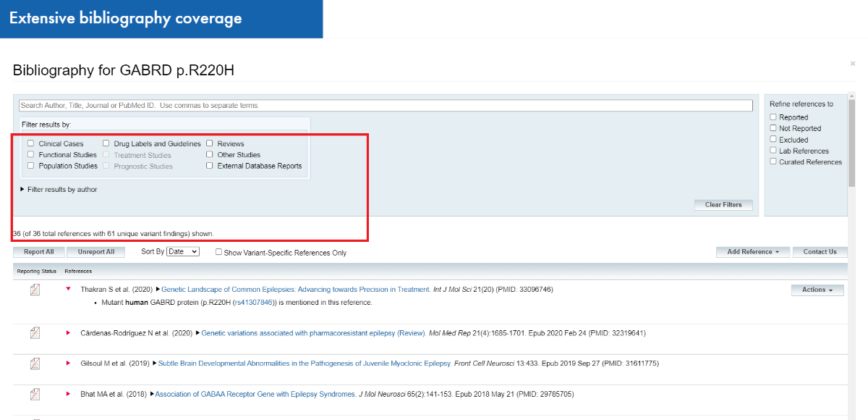Click the Title link in search placeholder
Screen dimensions: 868x420
point(75,106)
